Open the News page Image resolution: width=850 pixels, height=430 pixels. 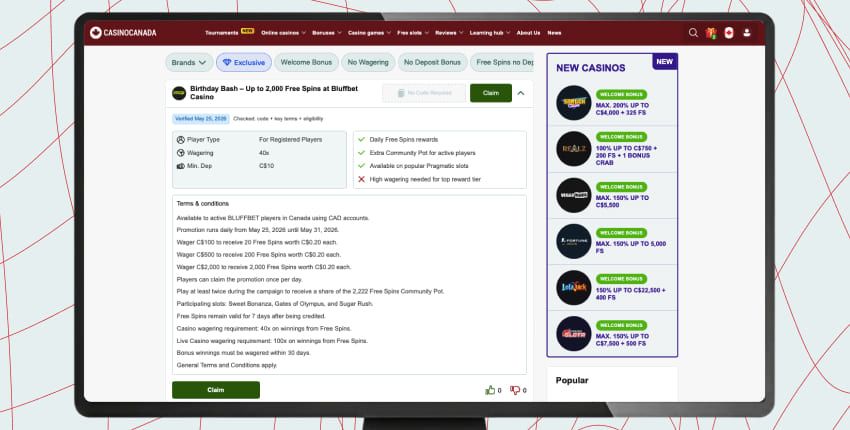(554, 33)
